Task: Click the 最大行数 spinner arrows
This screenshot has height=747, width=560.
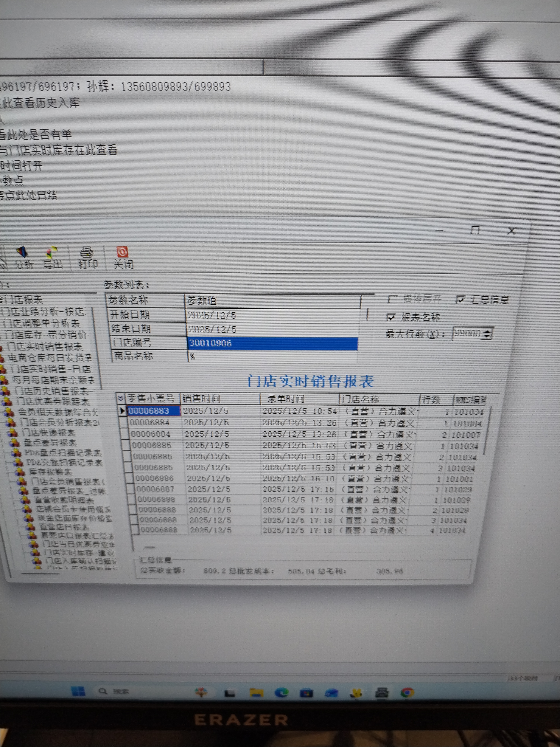Action: click(x=487, y=334)
